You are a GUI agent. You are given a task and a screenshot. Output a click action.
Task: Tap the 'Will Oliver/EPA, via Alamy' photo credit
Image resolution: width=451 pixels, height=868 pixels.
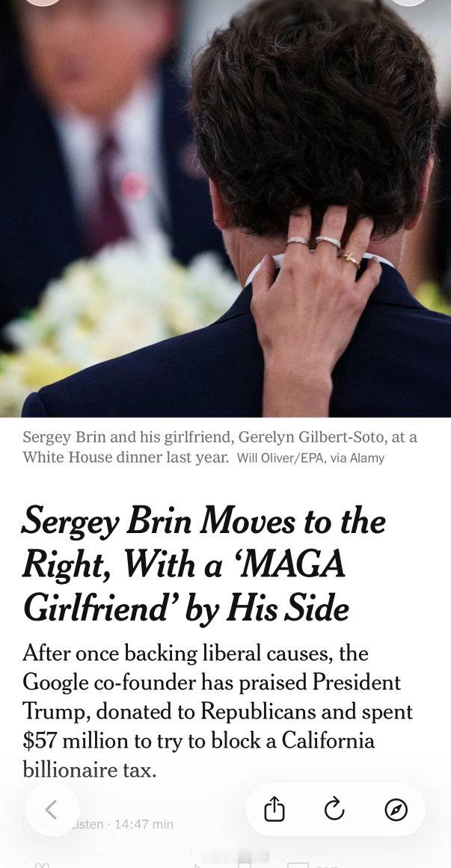pos(310,458)
